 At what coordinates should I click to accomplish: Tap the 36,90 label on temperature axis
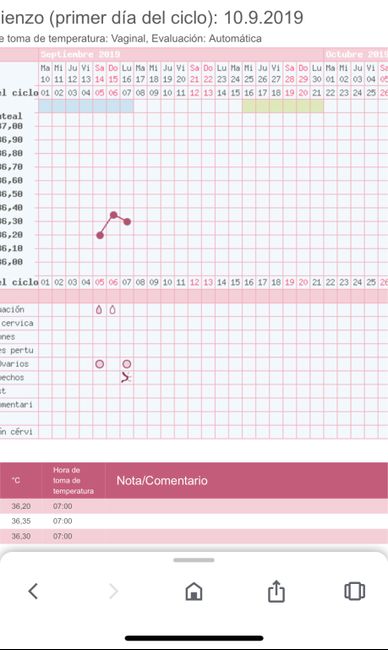(11, 140)
